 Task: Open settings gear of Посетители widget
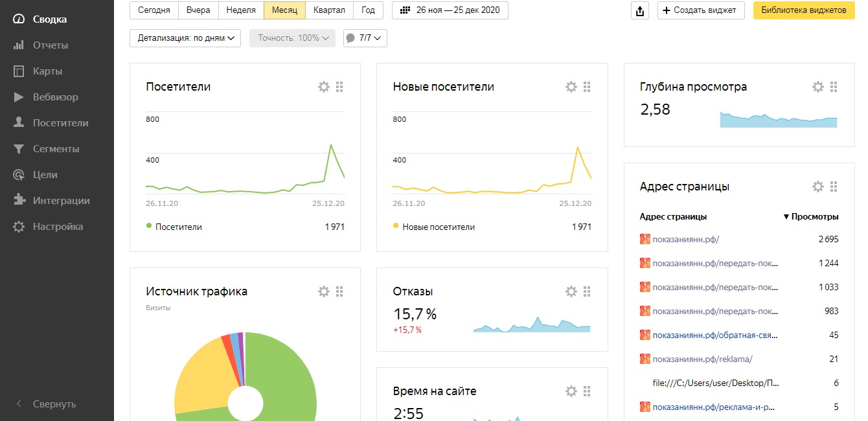[324, 87]
